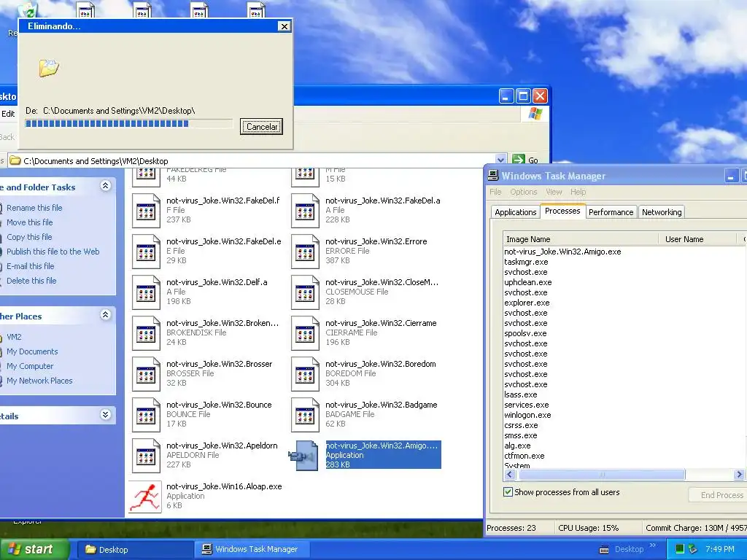747x560 pixels.
Task: Click the process list horizontal scrollbar
Action: click(x=602, y=474)
